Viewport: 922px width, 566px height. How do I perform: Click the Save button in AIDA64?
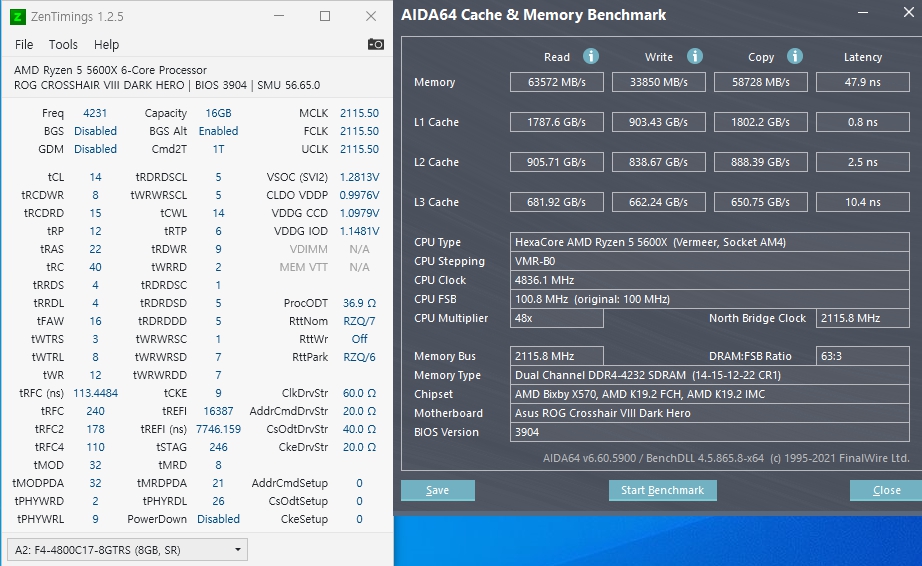coord(437,490)
